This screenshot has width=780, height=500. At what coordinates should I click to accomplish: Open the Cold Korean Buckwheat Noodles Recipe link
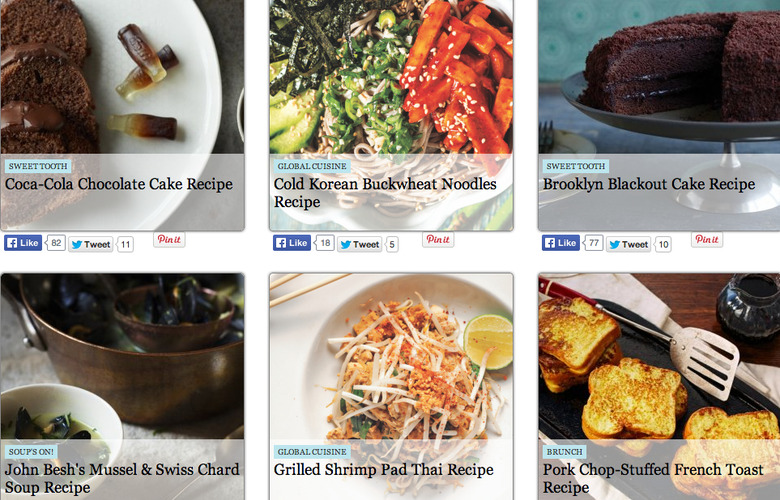tap(385, 193)
